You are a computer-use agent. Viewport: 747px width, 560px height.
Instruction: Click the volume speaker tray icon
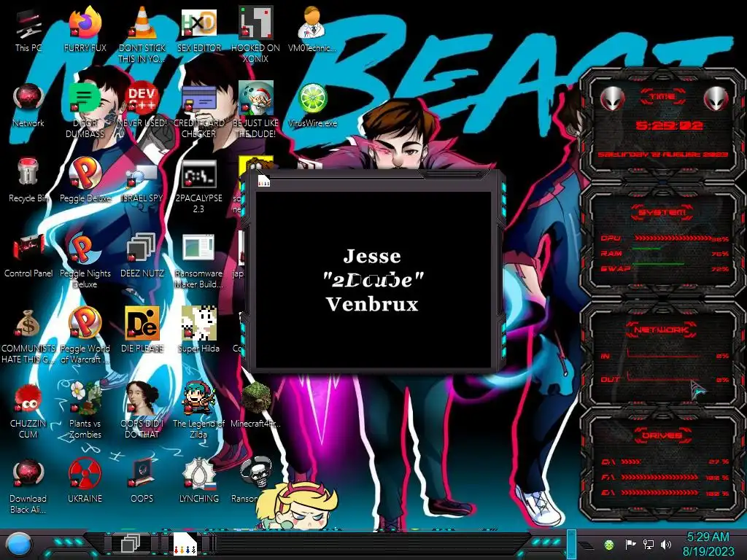tap(666, 544)
